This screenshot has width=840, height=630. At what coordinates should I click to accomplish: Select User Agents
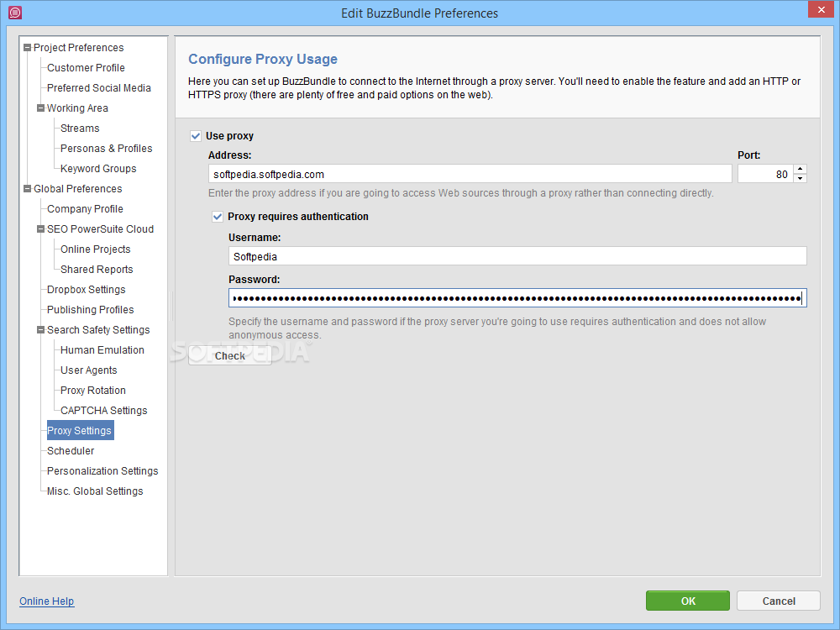point(88,370)
